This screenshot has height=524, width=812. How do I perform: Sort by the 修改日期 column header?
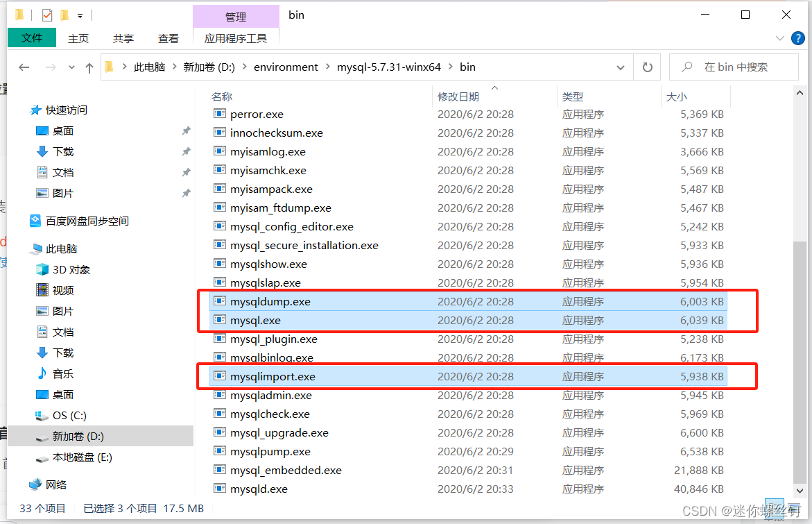(458, 96)
